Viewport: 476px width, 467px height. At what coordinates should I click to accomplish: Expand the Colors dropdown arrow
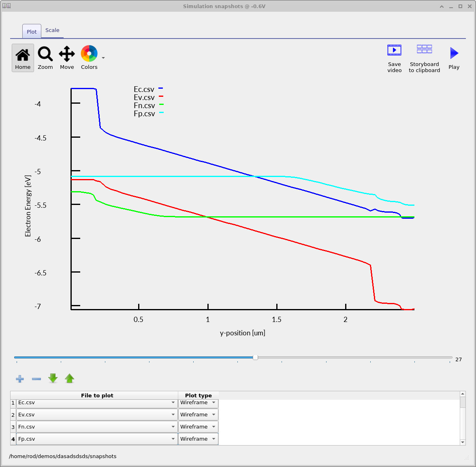tap(103, 58)
